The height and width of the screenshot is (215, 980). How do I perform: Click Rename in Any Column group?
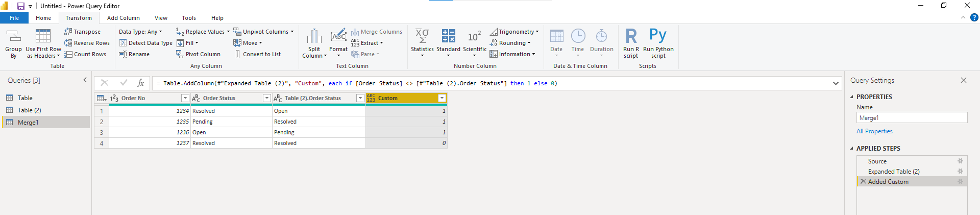point(134,54)
